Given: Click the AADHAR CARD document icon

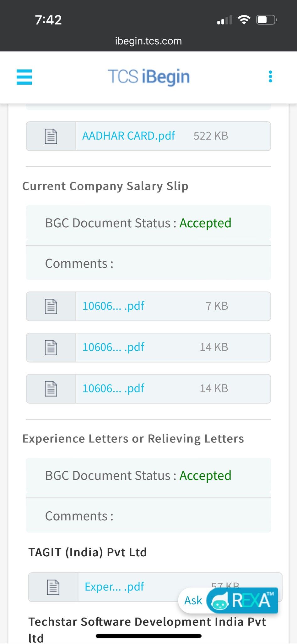Looking at the screenshot, I should (51, 136).
